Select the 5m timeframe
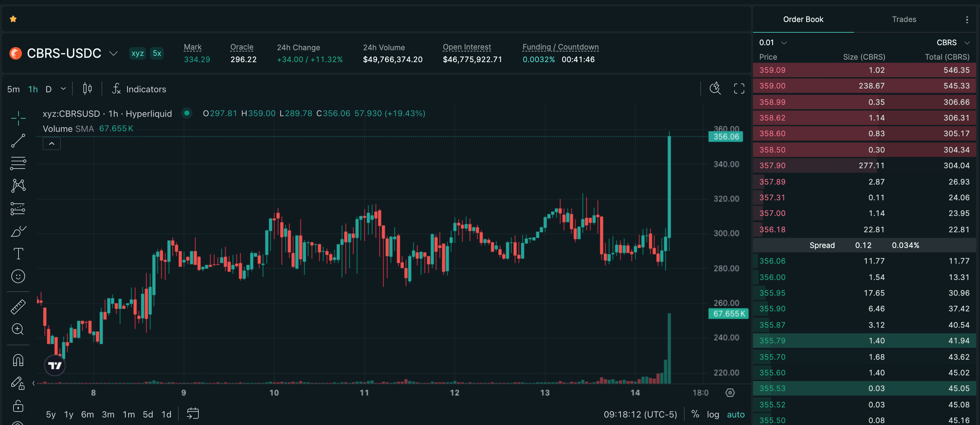Viewport: 980px width, 425px height. (13, 89)
